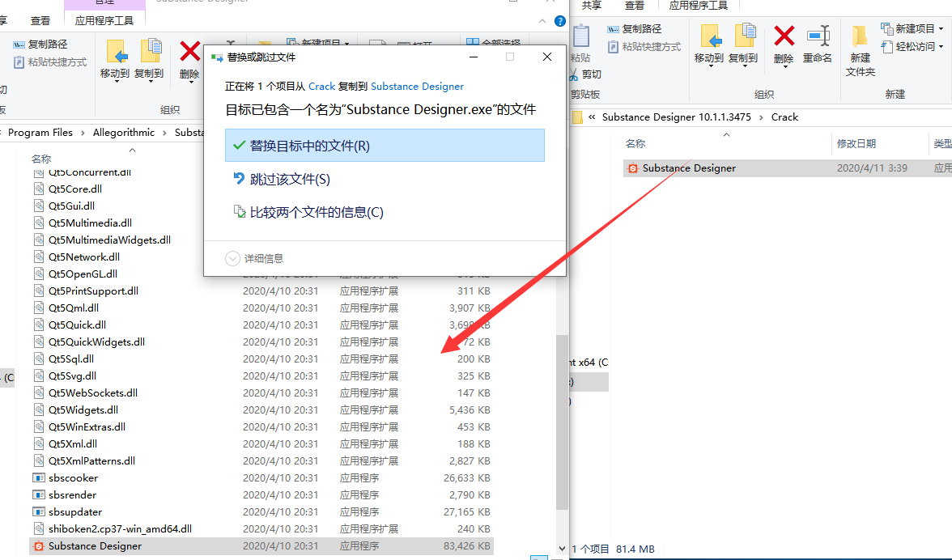Collapse the left window ribbon with the chevron

[x=542, y=21]
